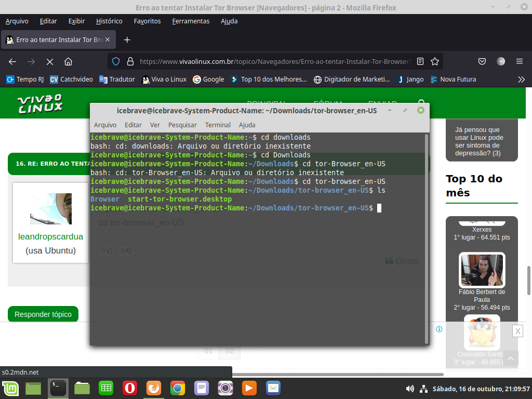This screenshot has width=532, height=399.
Task: Open a new Firefox tab
Action: pos(127,39)
